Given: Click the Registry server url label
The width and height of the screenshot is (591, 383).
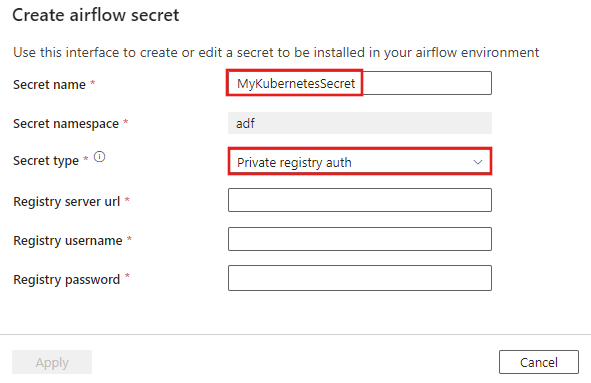Looking at the screenshot, I should coord(67,202).
